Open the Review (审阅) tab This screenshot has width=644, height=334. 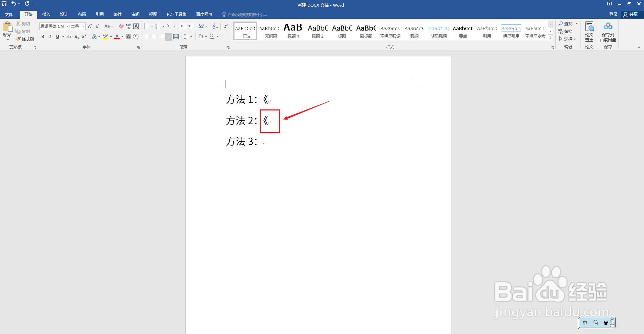coord(135,14)
